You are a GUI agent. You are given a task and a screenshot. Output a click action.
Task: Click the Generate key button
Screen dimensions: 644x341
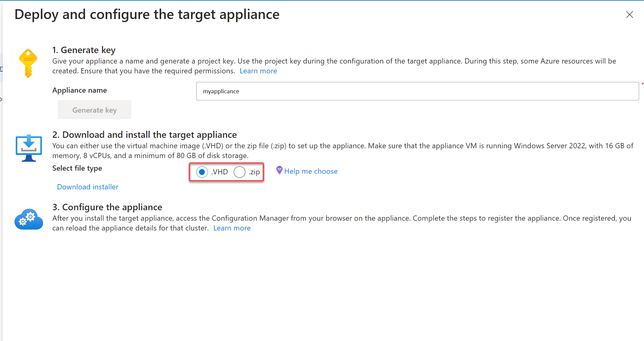(94, 110)
